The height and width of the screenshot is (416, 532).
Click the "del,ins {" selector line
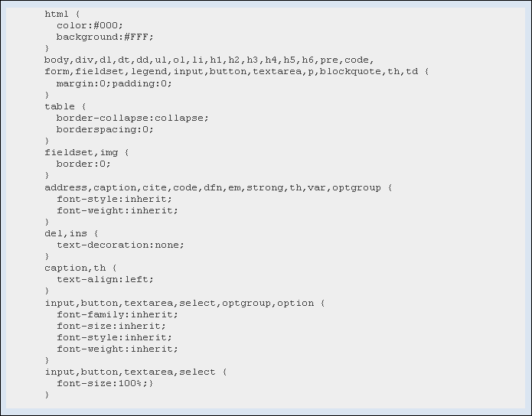pos(71,233)
